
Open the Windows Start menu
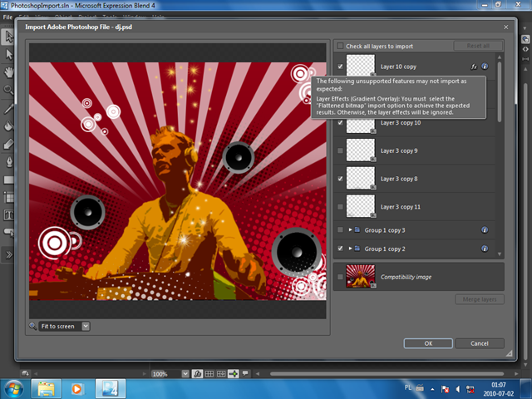pos(14,389)
